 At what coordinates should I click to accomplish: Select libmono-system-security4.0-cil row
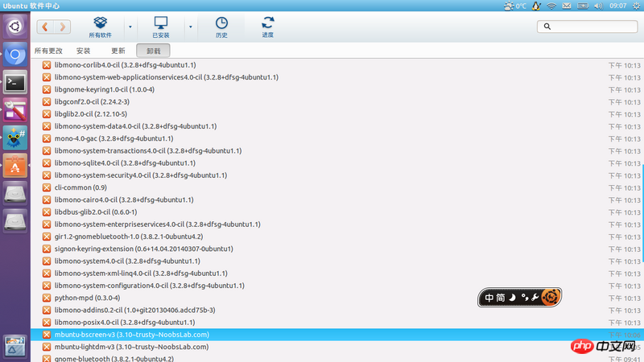click(337, 175)
